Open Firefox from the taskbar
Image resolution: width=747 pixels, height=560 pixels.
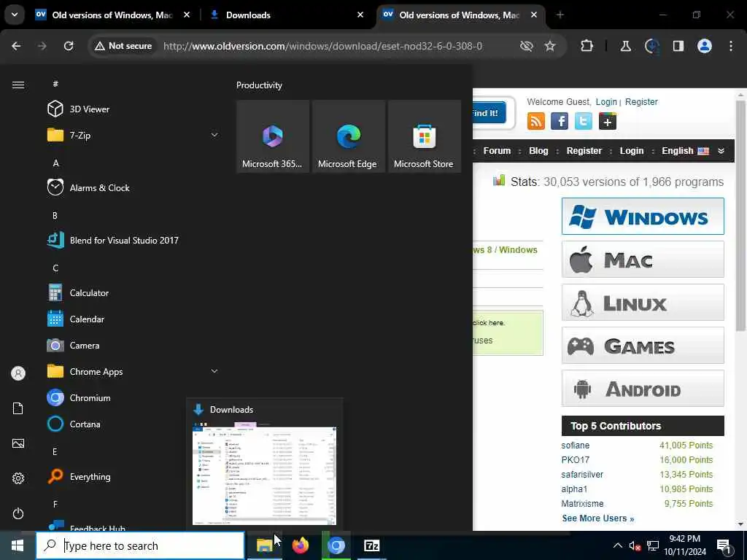tap(300, 545)
